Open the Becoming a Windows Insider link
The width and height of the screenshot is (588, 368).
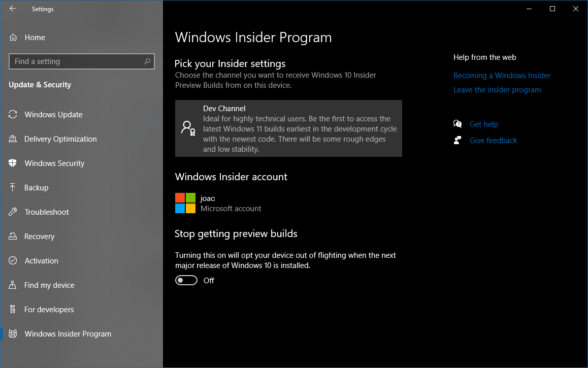(502, 76)
